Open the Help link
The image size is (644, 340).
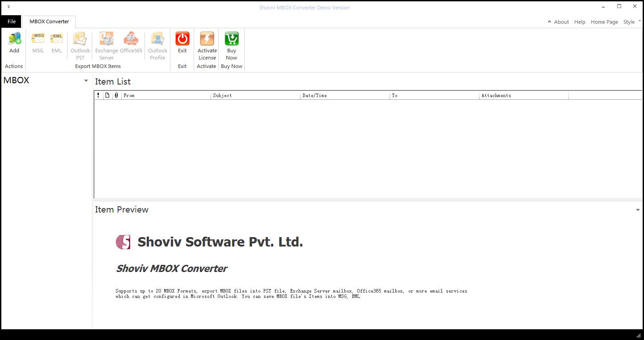pos(580,22)
